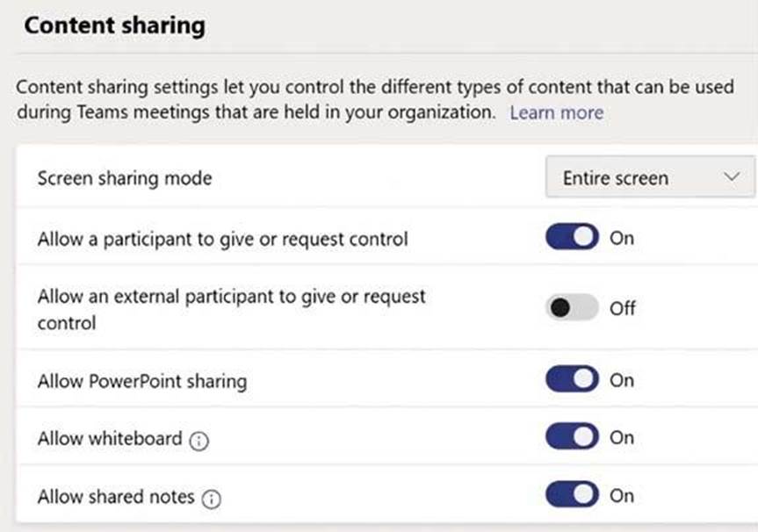Click the Allow whiteboard label text
Viewport: 758px width, 532px height.
coord(110,439)
